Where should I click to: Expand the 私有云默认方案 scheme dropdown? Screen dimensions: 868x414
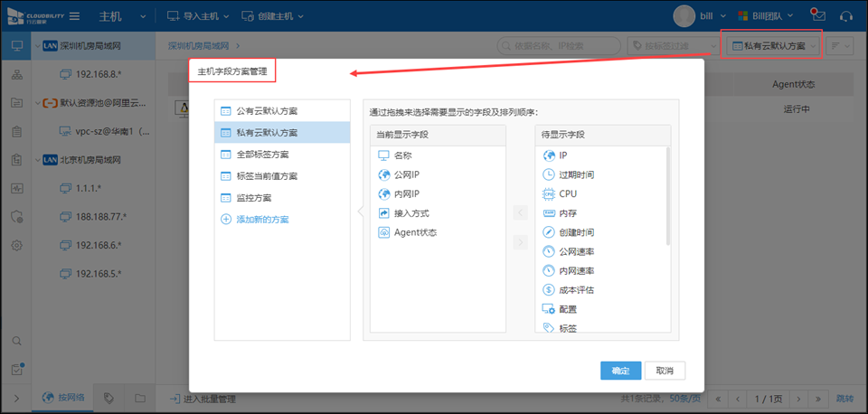pyautogui.click(x=774, y=45)
